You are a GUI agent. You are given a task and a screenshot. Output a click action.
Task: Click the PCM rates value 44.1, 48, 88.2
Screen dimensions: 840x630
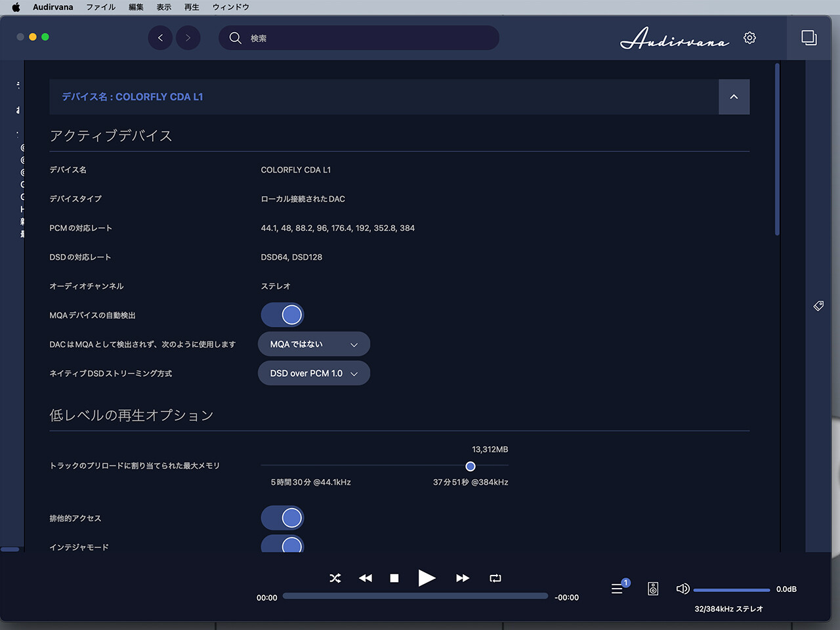(x=338, y=228)
